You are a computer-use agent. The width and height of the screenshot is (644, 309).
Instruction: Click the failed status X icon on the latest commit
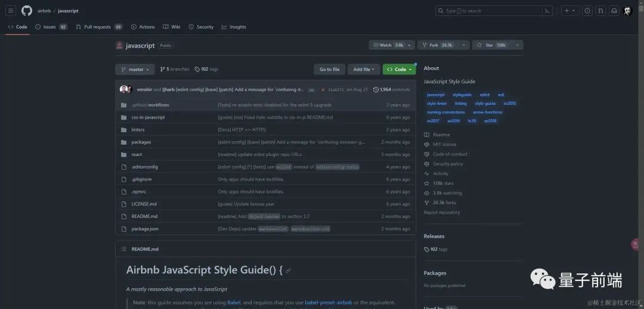(x=323, y=89)
